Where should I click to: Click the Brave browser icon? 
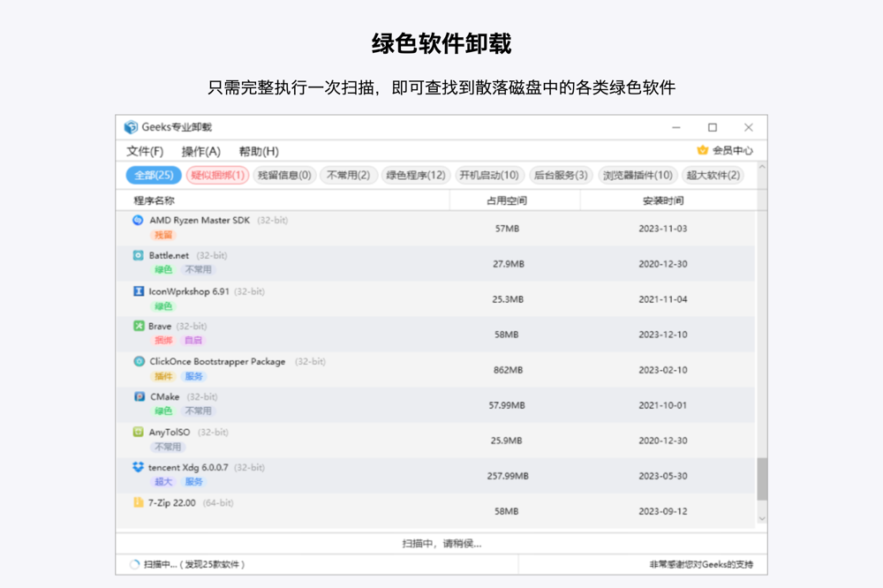click(138, 326)
